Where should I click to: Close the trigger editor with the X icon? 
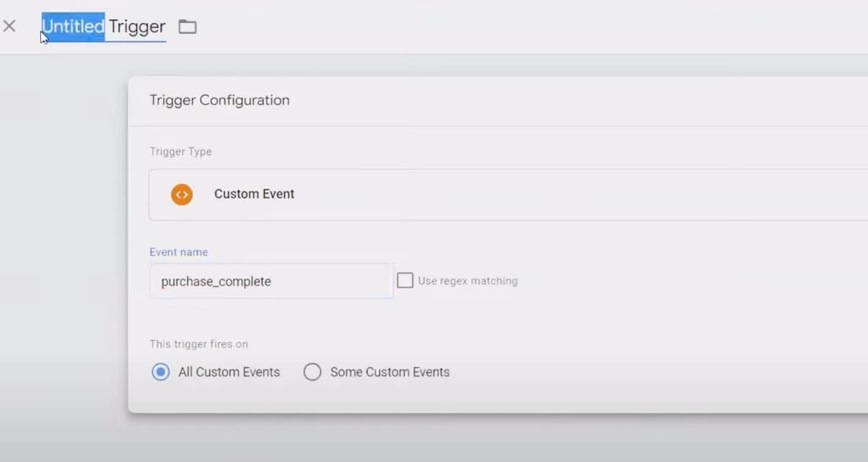click(10, 26)
